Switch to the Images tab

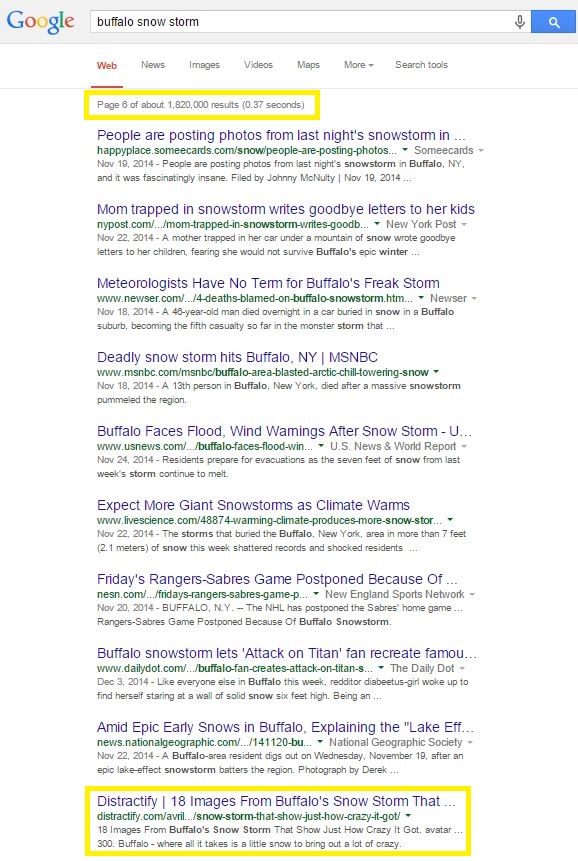point(204,65)
